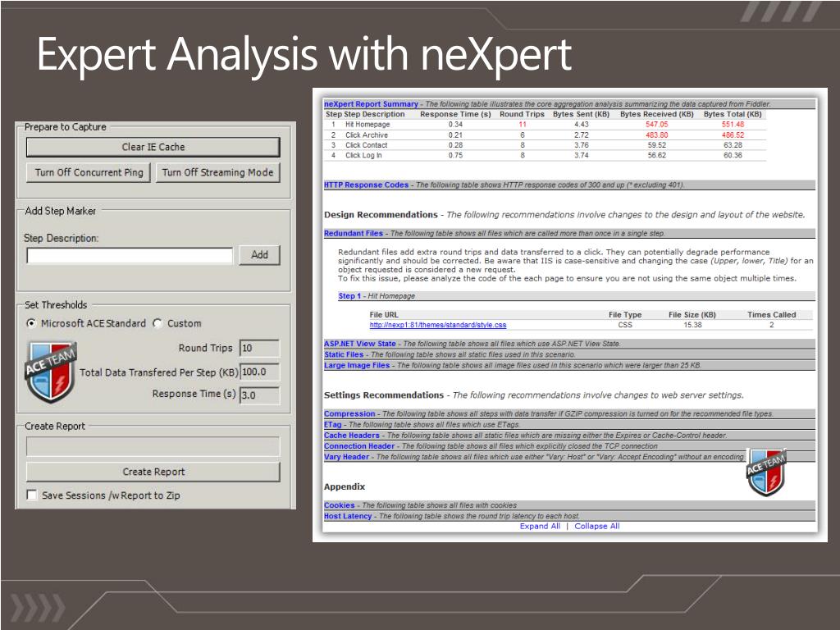Expand the Cookies appendix section
The height and width of the screenshot is (630, 840).
(339, 505)
